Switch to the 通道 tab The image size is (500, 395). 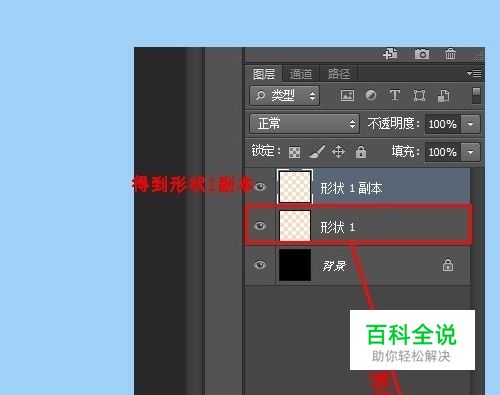[301, 74]
